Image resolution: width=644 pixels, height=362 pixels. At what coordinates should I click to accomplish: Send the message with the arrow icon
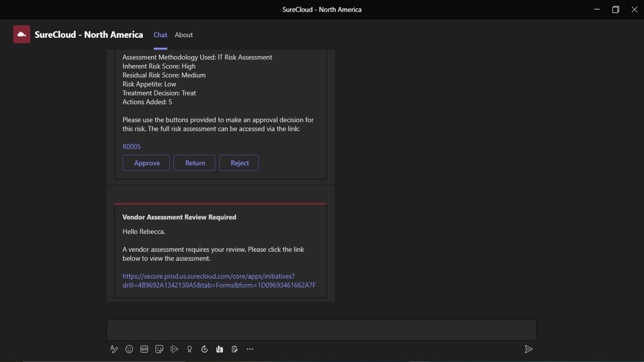528,349
